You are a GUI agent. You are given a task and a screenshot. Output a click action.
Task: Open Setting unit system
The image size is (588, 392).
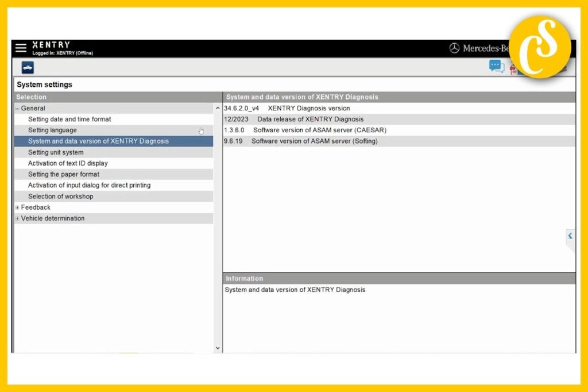pyautogui.click(x=114, y=152)
